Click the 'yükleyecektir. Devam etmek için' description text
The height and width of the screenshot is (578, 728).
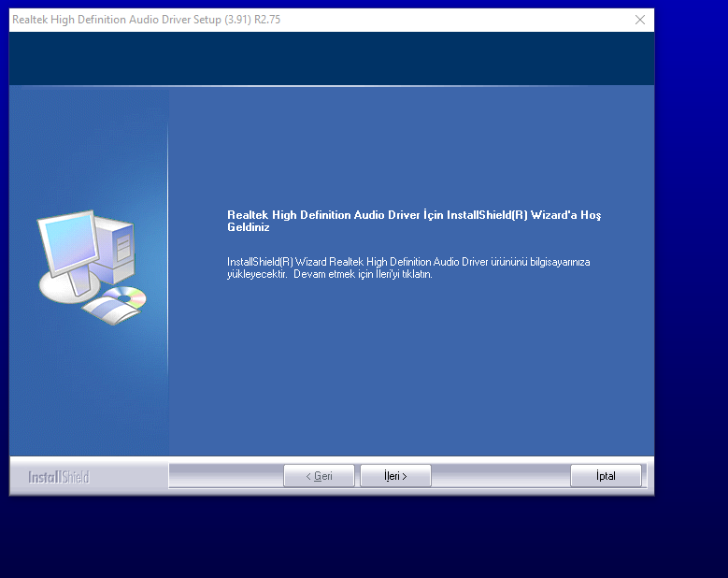point(300,274)
